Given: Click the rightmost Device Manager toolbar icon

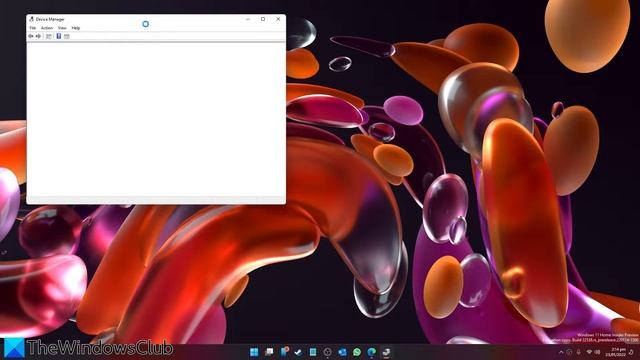Looking at the screenshot, I should tap(67, 36).
